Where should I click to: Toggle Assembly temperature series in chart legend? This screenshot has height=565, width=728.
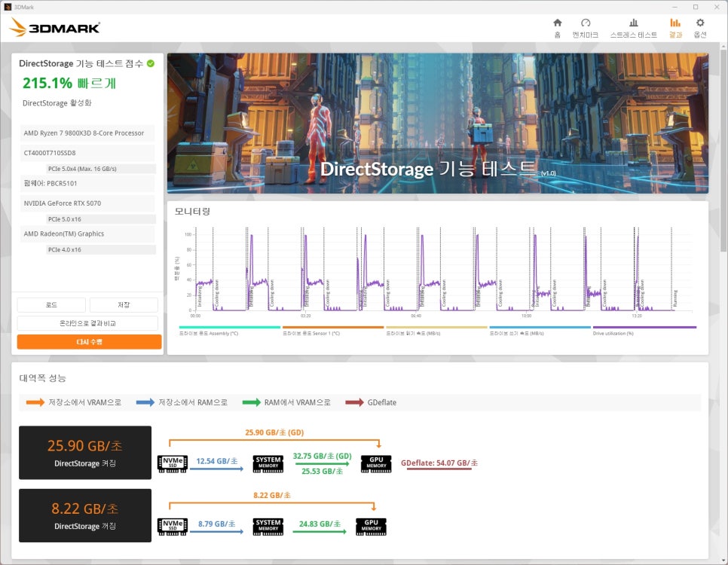(229, 331)
